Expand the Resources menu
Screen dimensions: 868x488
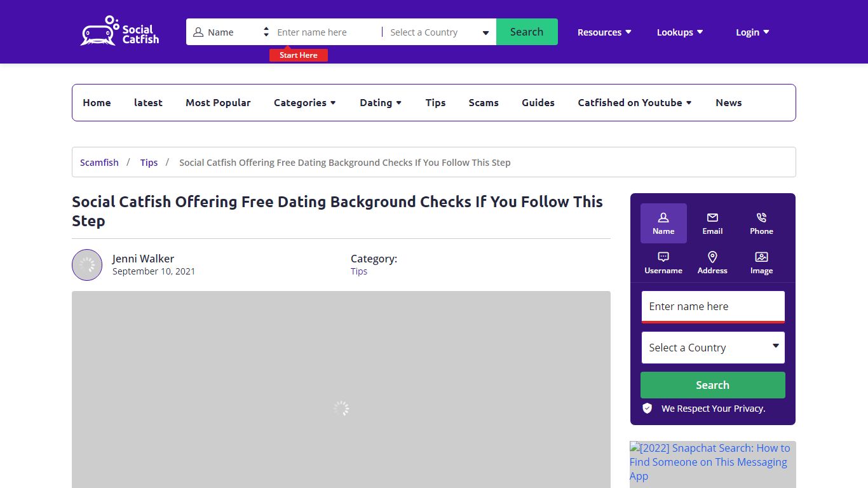pyautogui.click(x=604, y=32)
